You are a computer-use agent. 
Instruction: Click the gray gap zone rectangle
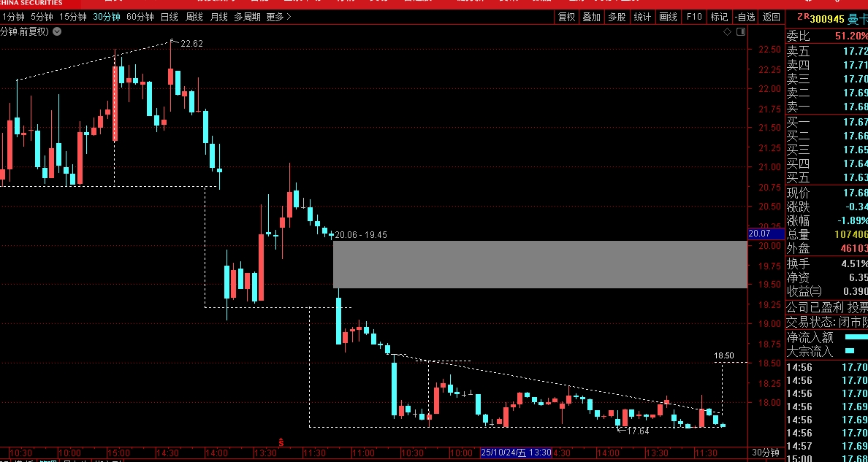pyautogui.click(x=540, y=264)
